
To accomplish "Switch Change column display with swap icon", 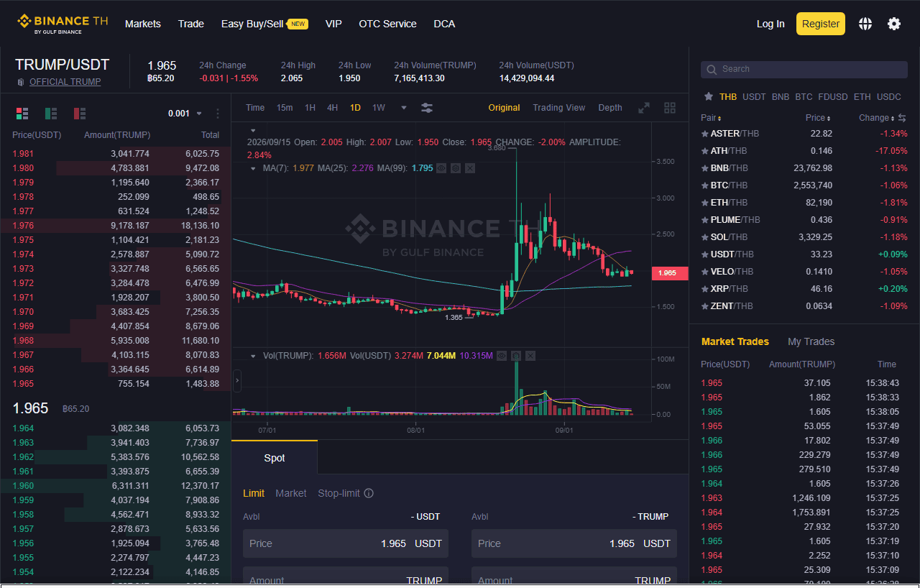I will pos(902,118).
